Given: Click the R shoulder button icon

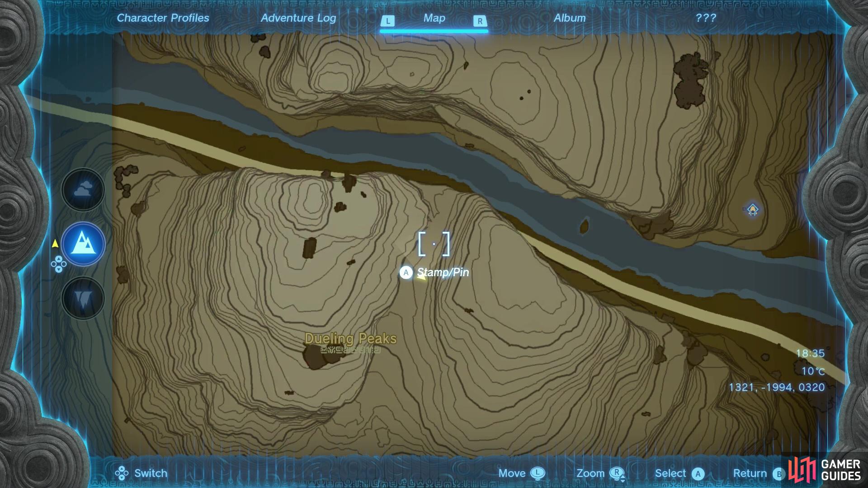Looking at the screenshot, I should (480, 21).
